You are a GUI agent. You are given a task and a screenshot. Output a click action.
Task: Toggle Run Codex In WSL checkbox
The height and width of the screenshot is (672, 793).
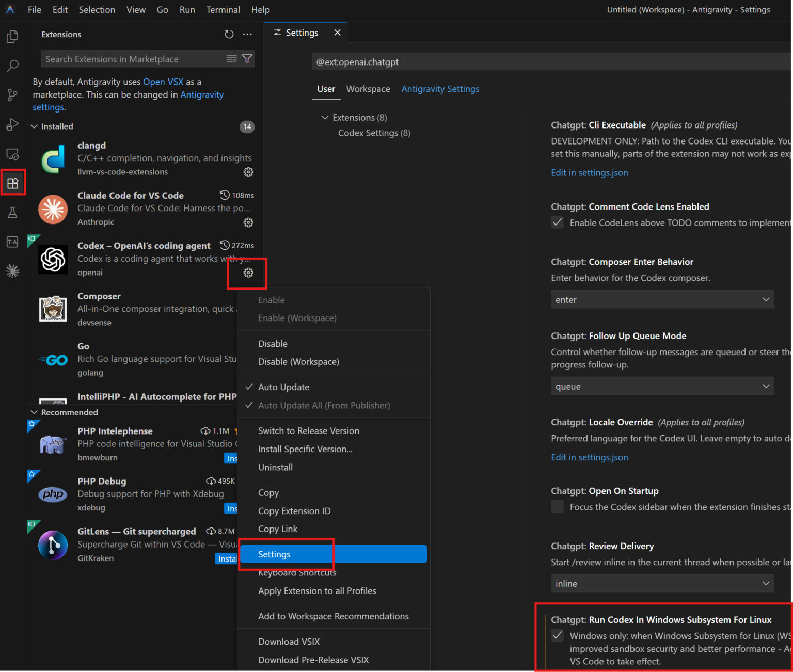[558, 635]
